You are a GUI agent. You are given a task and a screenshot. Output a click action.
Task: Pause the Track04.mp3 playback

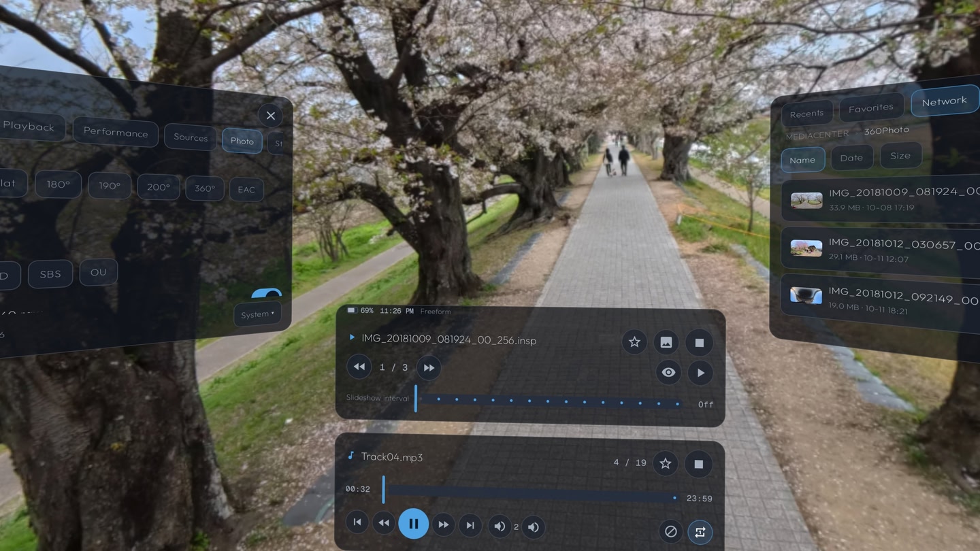[413, 524]
